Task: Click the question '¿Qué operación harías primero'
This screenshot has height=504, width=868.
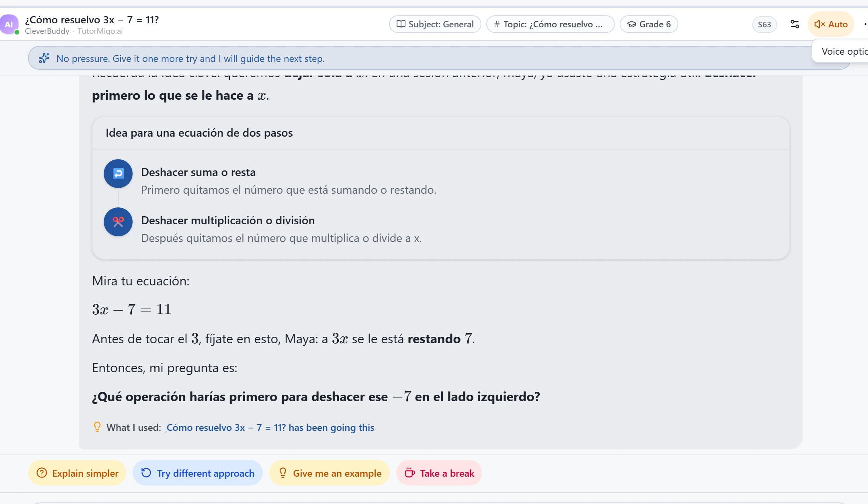Action: click(316, 397)
